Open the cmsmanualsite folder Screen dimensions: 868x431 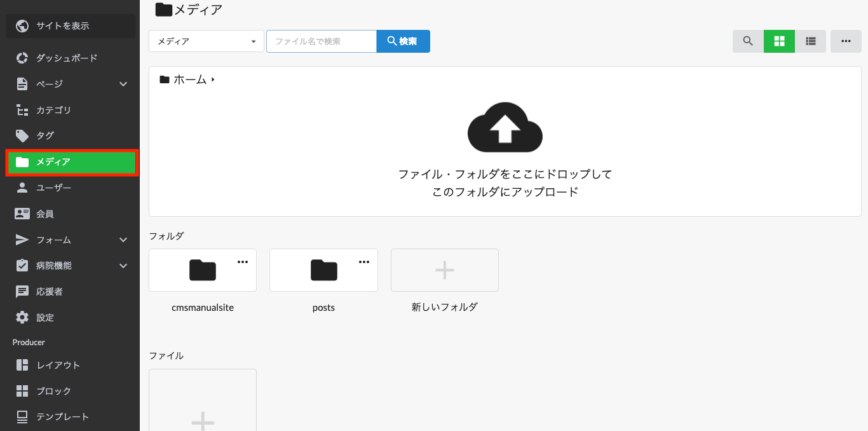click(202, 271)
